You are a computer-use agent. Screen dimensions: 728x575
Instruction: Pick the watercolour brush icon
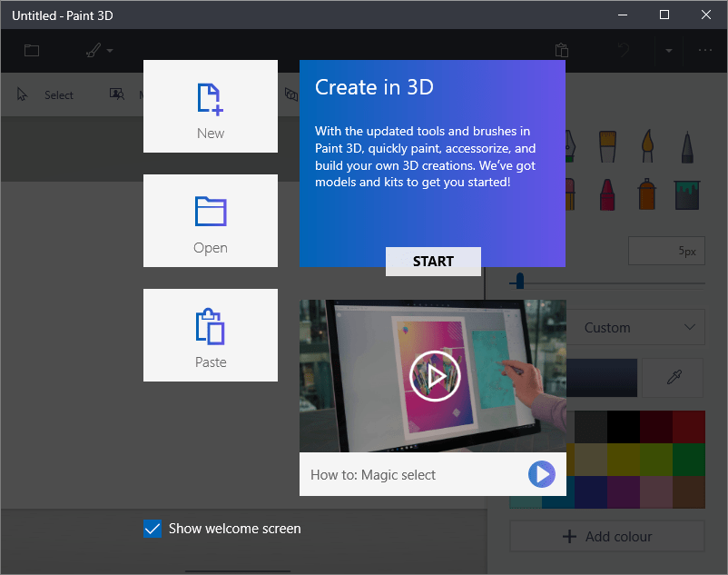coord(648,146)
